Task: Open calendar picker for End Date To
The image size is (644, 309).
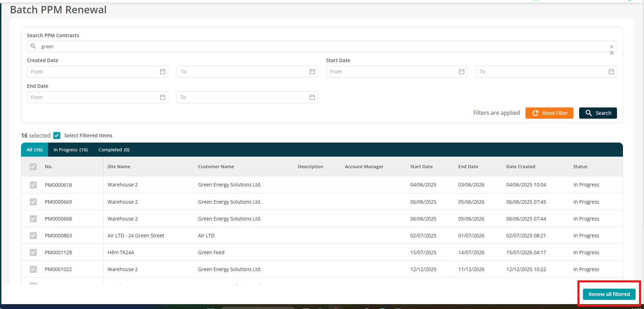Action: point(312,97)
